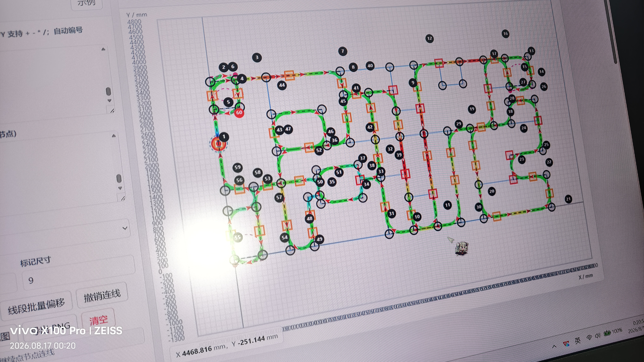The height and width of the screenshot is (362, 644).
Task: Select node marker 31
Action: pyautogui.click(x=391, y=214)
